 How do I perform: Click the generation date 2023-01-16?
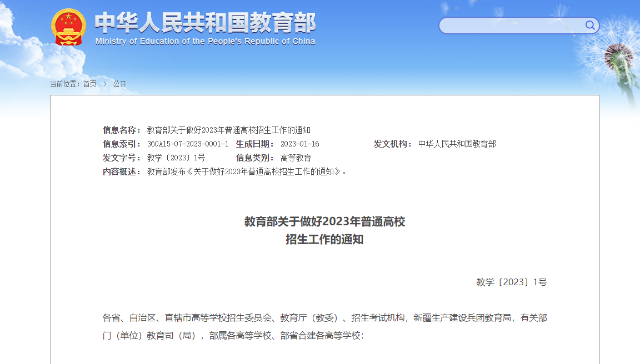coord(299,144)
